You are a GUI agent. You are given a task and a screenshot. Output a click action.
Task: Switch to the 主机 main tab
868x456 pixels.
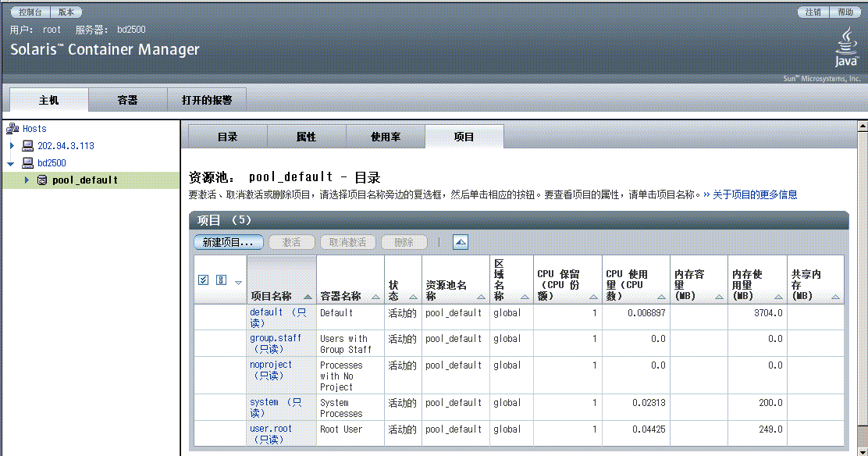point(48,100)
